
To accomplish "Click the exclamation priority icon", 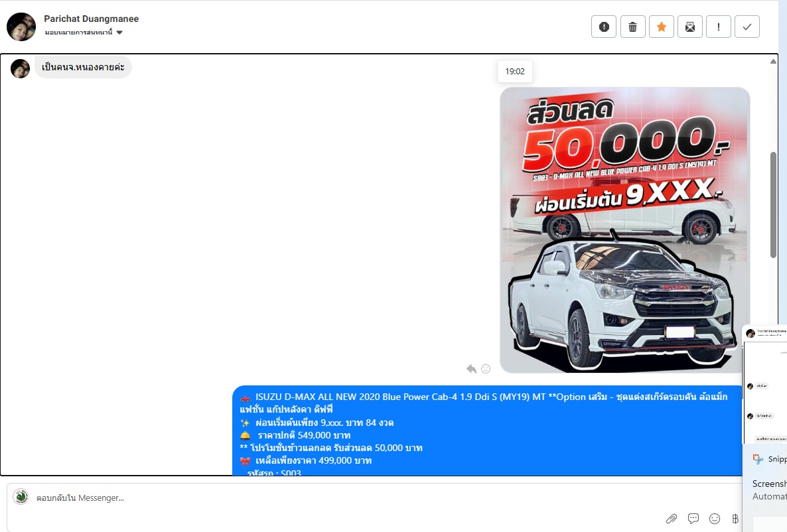I will 719,27.
